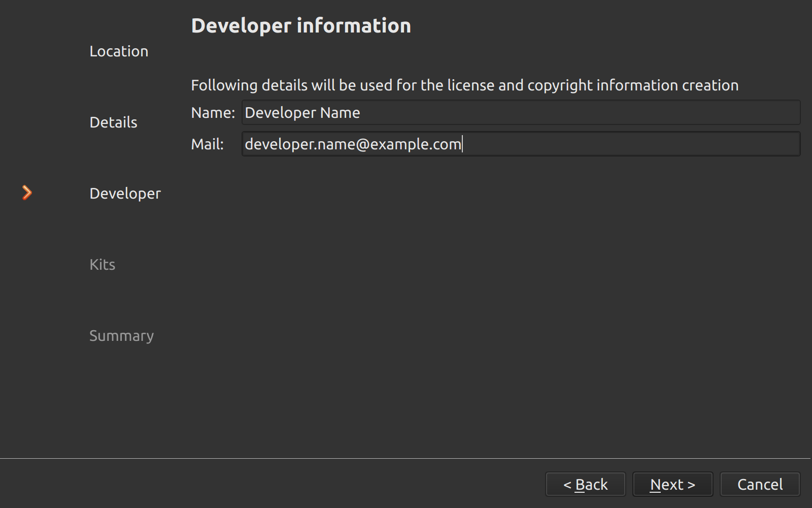812x508 pixels.
Task: Focus the Mail input field
Action: coord(521,144)
